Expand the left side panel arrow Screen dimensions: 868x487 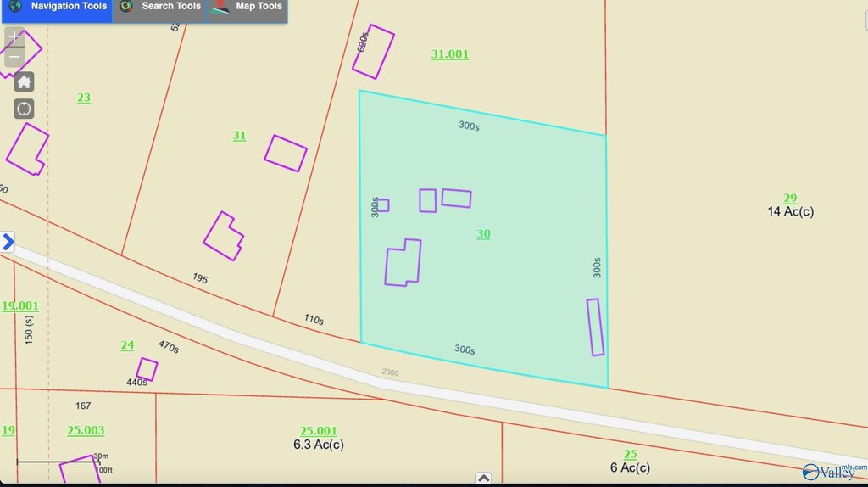point(8,242)
